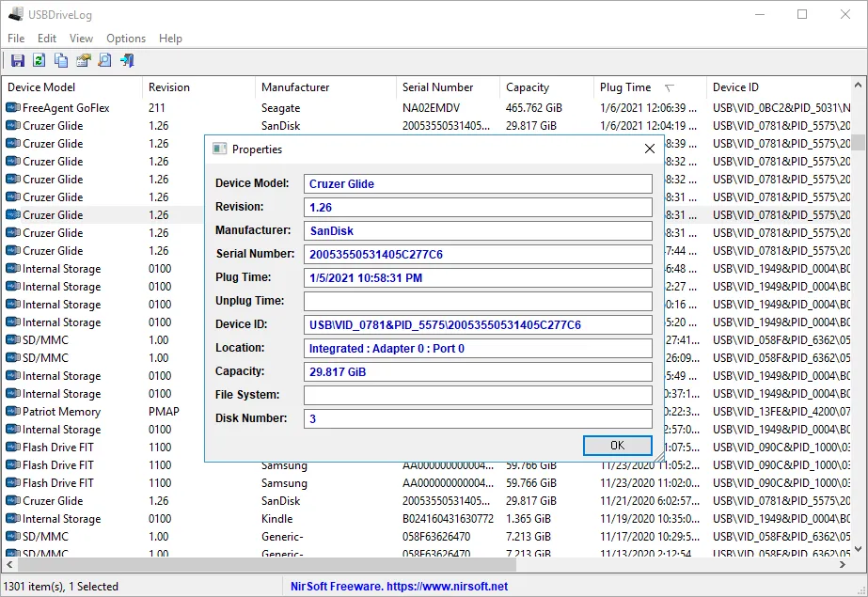Click the horizontal scrollbar right arrow
The image size is (868, 597).
click(x=843, y=564)
